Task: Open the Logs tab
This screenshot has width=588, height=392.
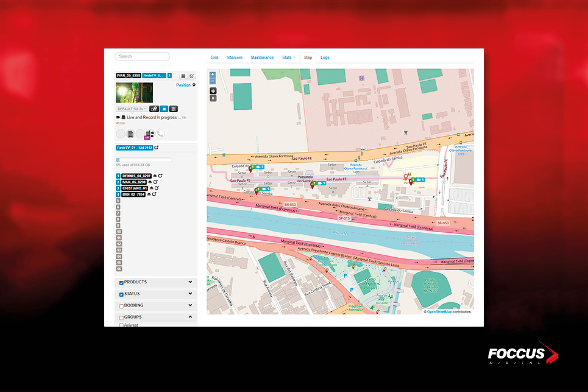Action: tap(325, 58)
